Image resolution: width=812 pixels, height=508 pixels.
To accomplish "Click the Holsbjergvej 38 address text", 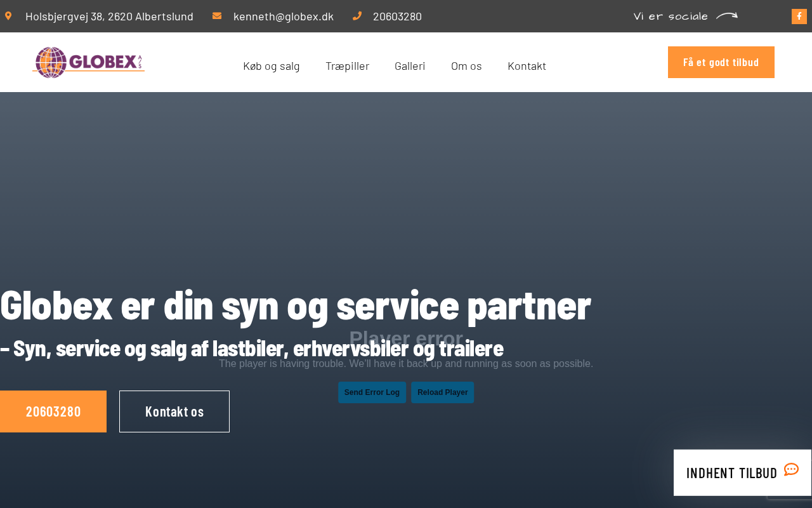I will coord(109,17).
